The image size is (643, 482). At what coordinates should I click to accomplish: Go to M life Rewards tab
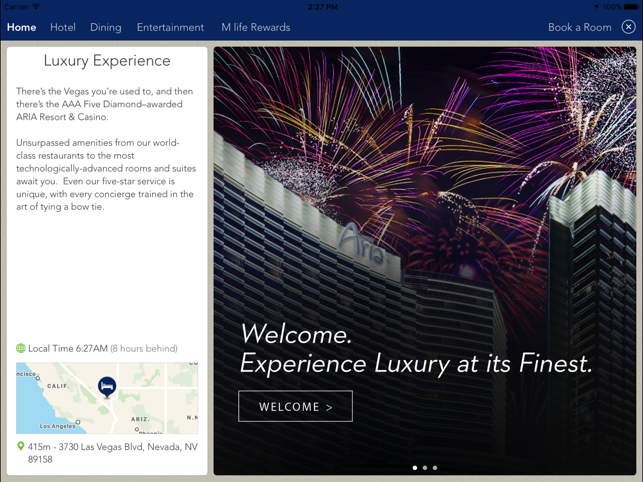[255, 27]
